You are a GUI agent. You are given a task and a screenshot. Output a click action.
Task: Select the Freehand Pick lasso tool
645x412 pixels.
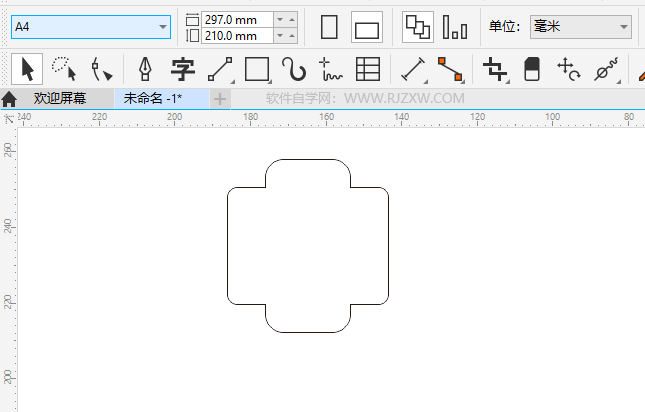(x=64, y=69)
